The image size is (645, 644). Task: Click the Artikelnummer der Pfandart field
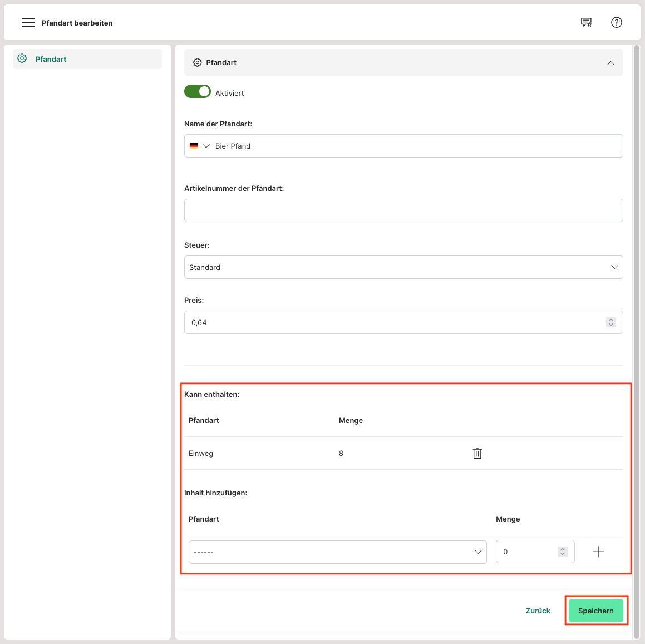click(x=403, y=210)
